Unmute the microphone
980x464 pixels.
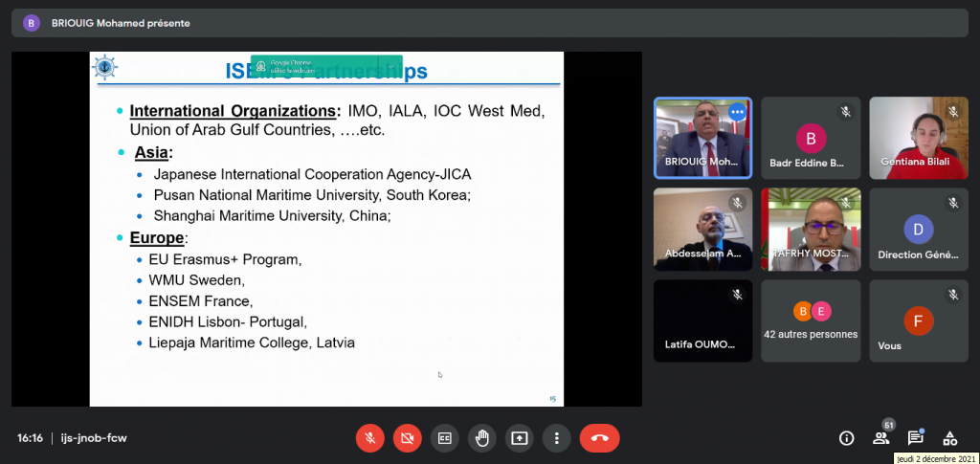tap(369, 438)
